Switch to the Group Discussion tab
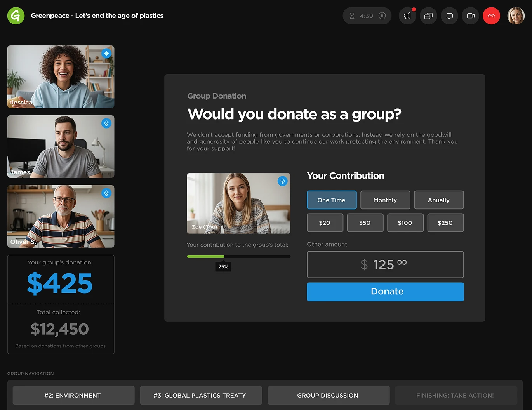The height and width of the screenshot is (410, 532). coord(328,395)
